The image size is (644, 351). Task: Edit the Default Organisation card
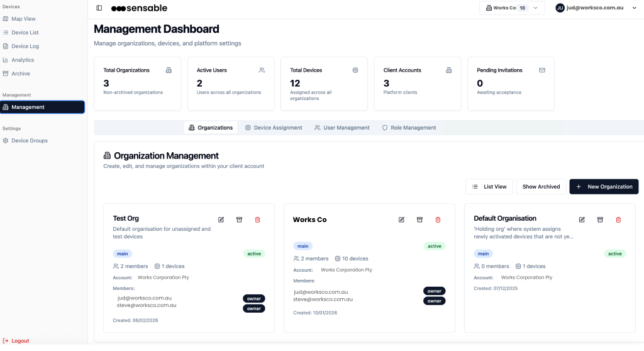point(582,220)
